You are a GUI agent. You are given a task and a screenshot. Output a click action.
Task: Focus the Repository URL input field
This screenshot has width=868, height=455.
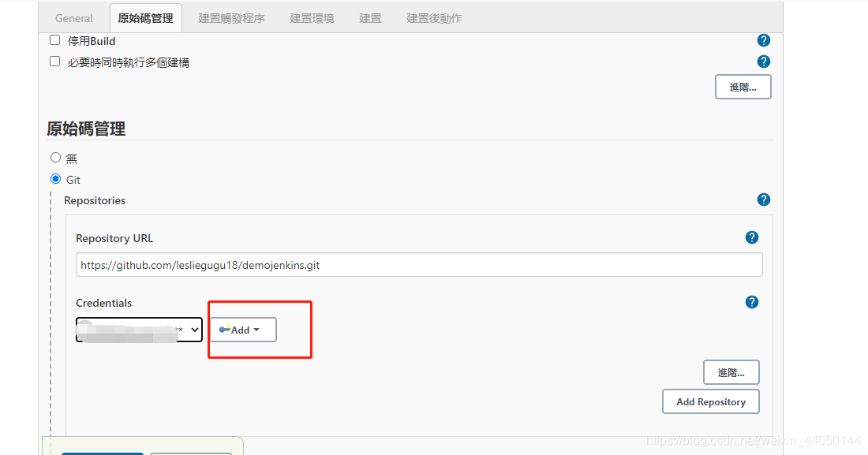click(x=419, y=265)
